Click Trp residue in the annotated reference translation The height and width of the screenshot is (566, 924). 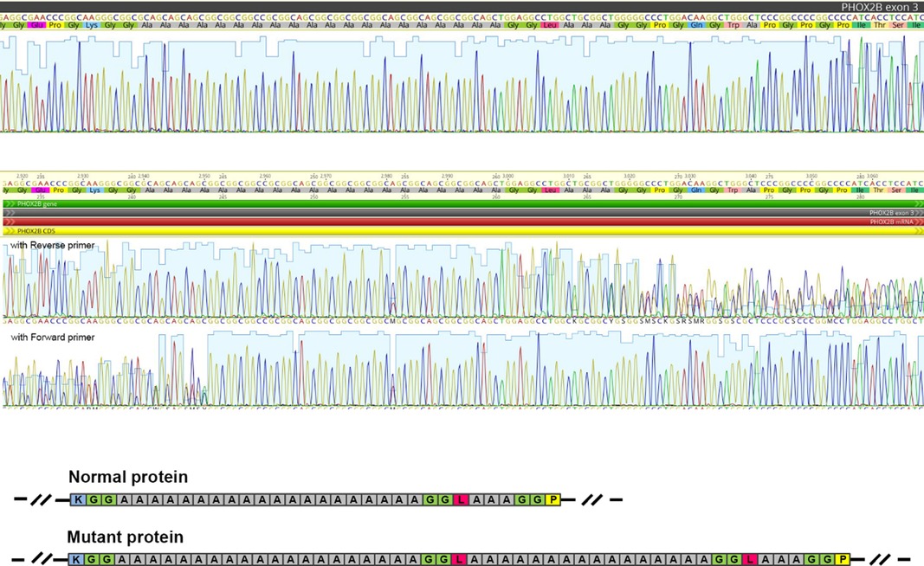[733, 190]
